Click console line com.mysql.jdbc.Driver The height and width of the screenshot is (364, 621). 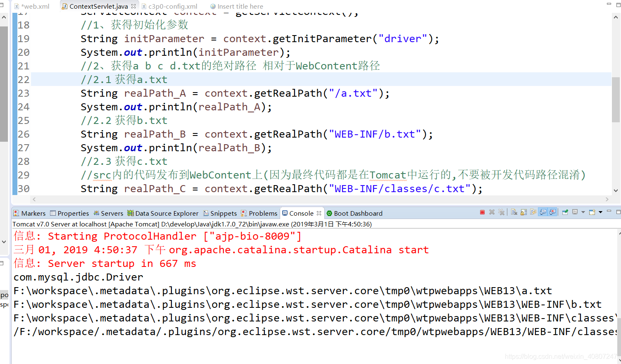click(79, 277)
